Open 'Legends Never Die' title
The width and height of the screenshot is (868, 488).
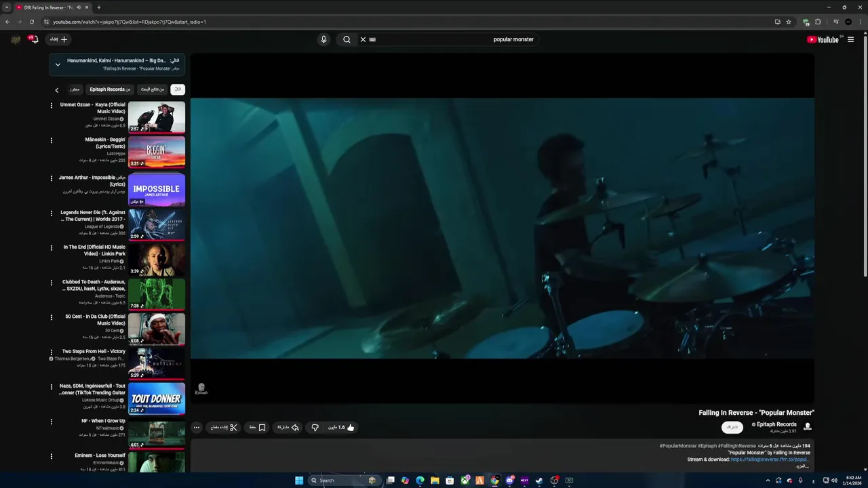pyautogui.click(x=93, y=216)
